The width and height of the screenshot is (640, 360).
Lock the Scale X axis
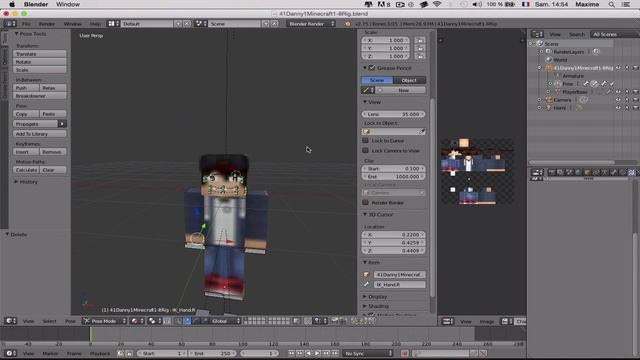point(420,40)
